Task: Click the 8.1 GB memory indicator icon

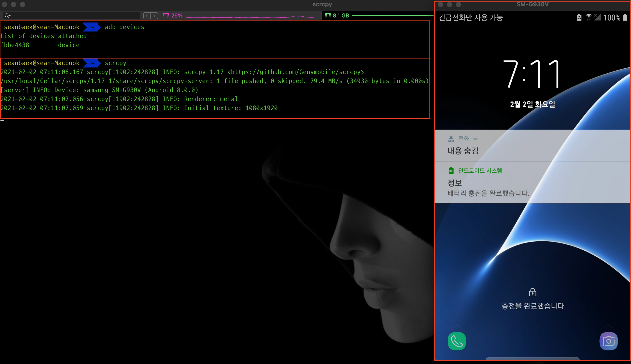Action: tap(328, 16)
